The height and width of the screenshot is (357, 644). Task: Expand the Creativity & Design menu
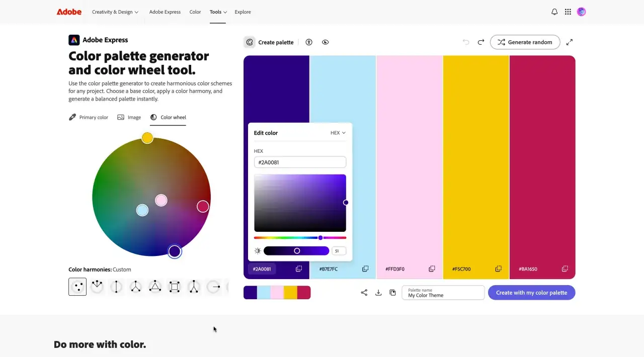click(x=115, y=12)
